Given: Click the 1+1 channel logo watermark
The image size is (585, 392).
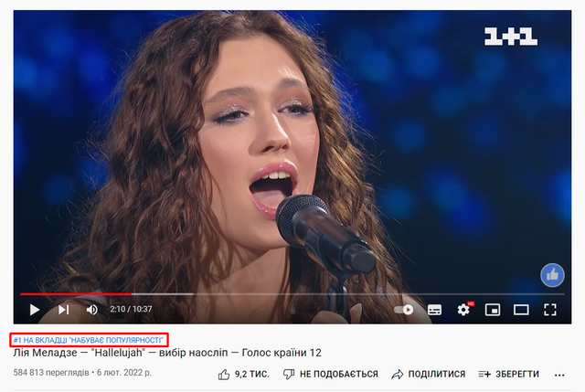Looking at the screenshot, I should 510,37.
